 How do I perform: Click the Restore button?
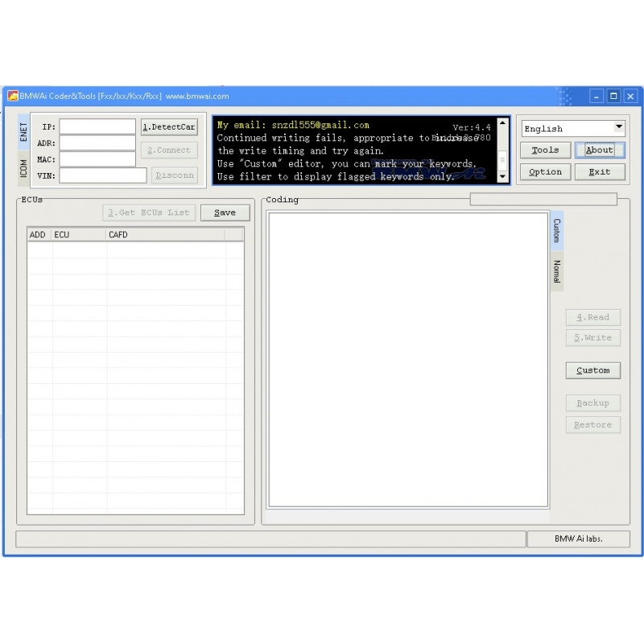click(592, 424)
